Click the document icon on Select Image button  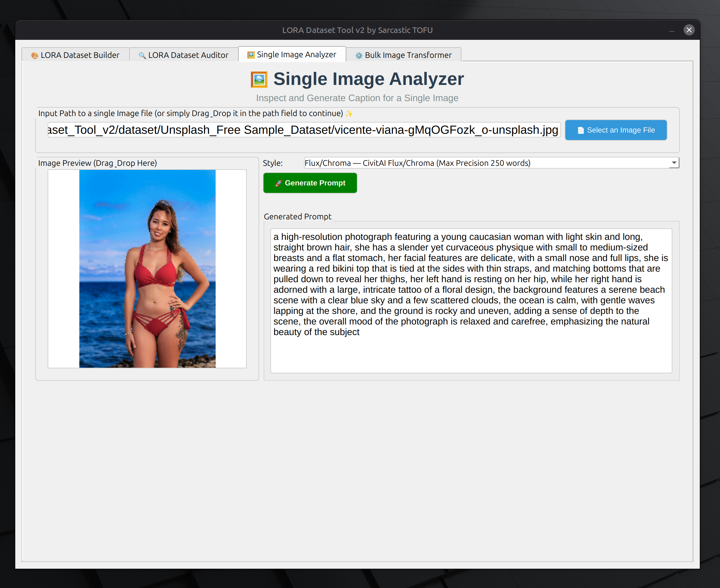click(x=581, y=130)
